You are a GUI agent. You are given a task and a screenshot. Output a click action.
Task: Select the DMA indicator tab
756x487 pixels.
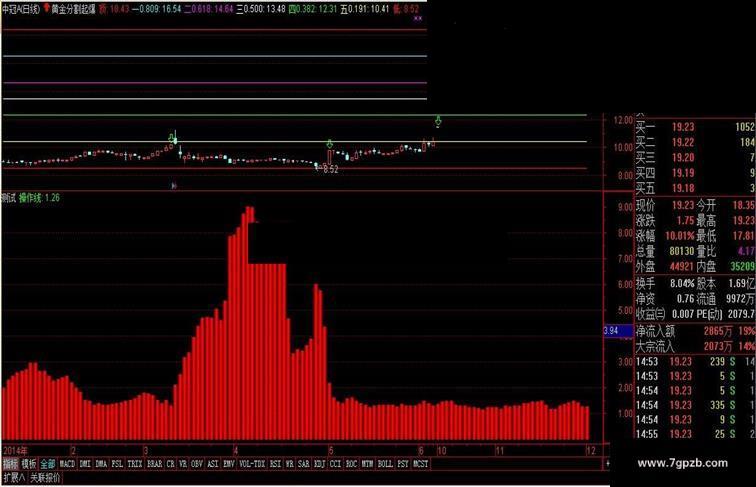pos(101,464)
